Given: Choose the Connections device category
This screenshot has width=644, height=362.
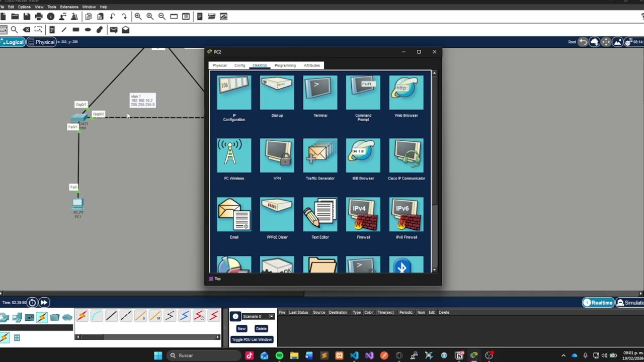Looking at the screenshot, I should tap(42, 317).
